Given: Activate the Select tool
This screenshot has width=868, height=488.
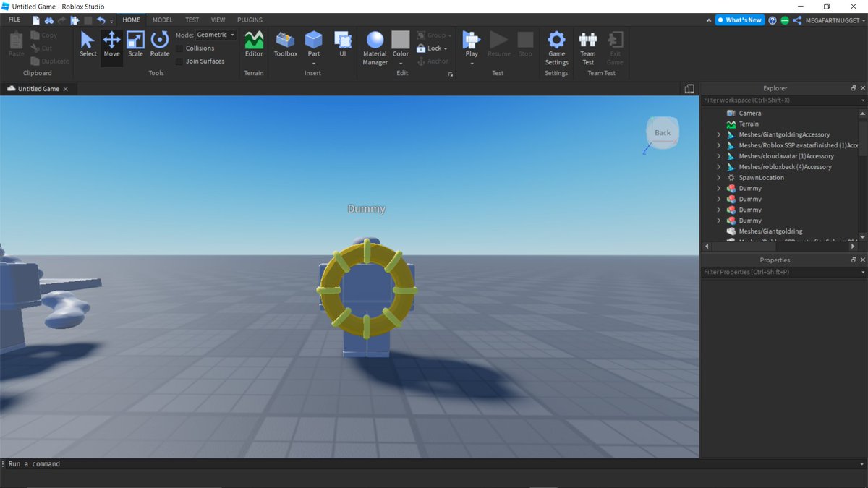Looking at the screenshot, I should click(x=88, y=45).
